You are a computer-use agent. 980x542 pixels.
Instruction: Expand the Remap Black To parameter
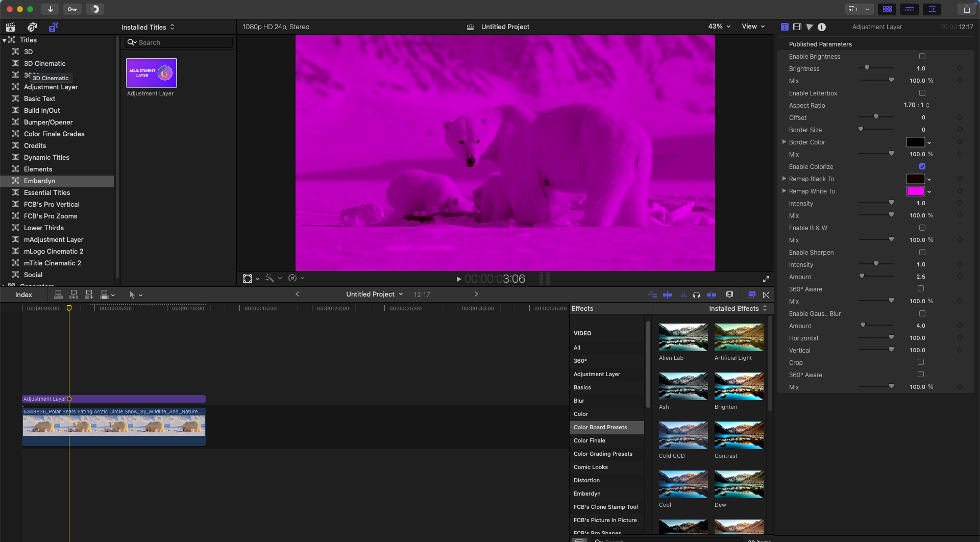click(784, 179)
